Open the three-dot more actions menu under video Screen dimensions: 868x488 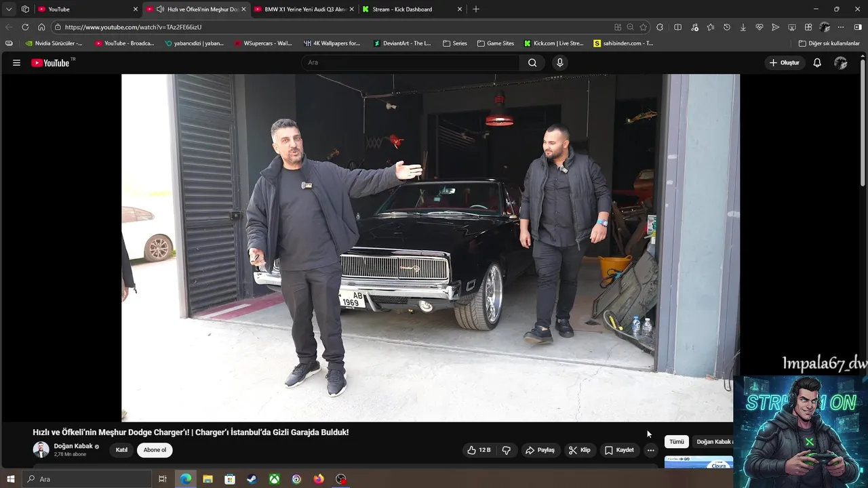coord(650,450)
